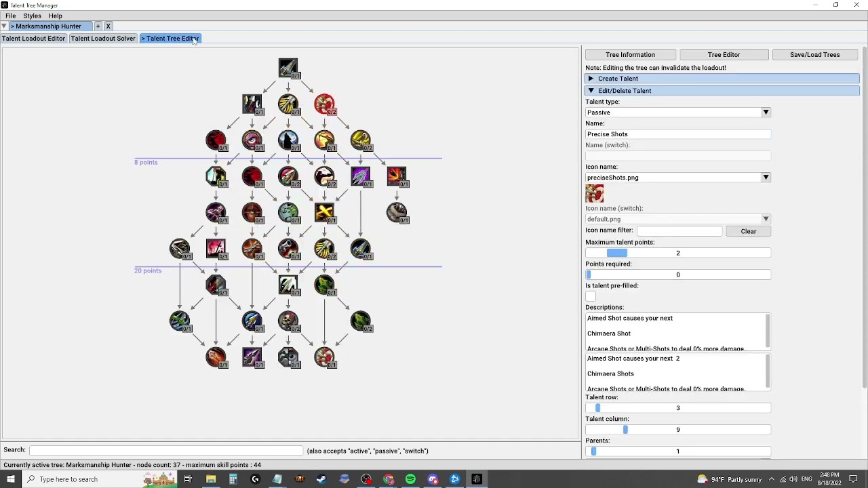Open the weather widget in taskbar
Screen dimensions: 868x488
[729, 480]
